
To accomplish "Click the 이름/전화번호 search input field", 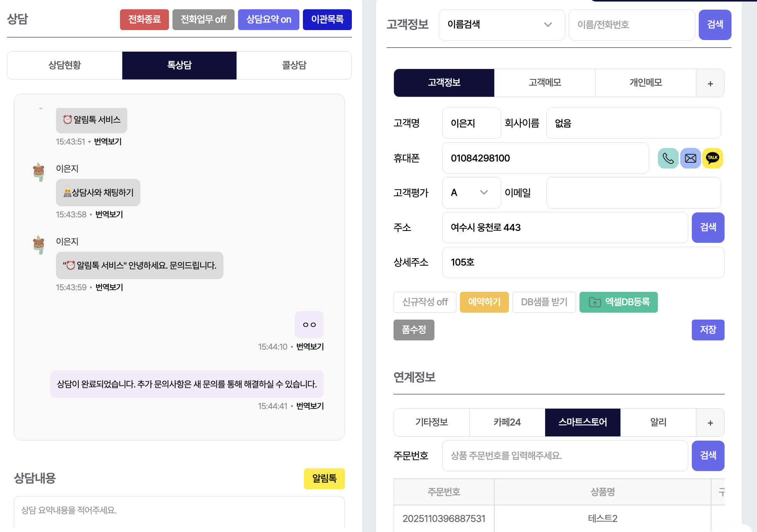I will pos(631,25).
